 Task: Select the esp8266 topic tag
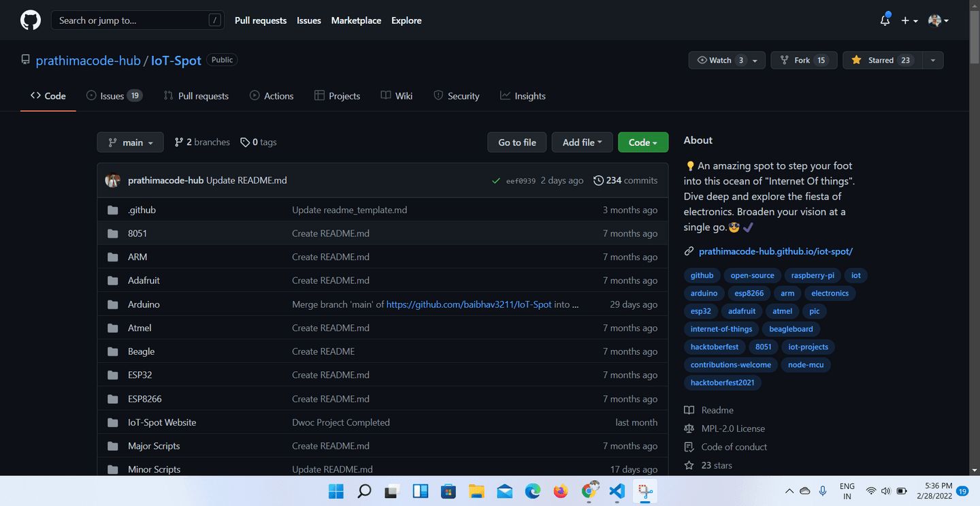click(x=749, y=294)
